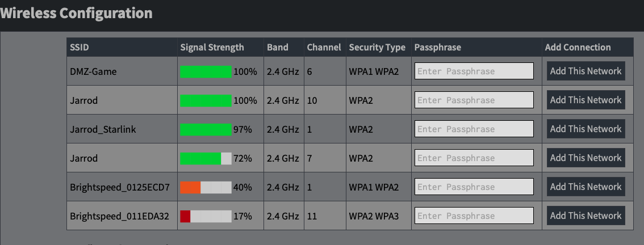Screen dimensions: 644x245
Task: Click the passphrase box for Jarrod_Starlink
Action: click(474, 129)
